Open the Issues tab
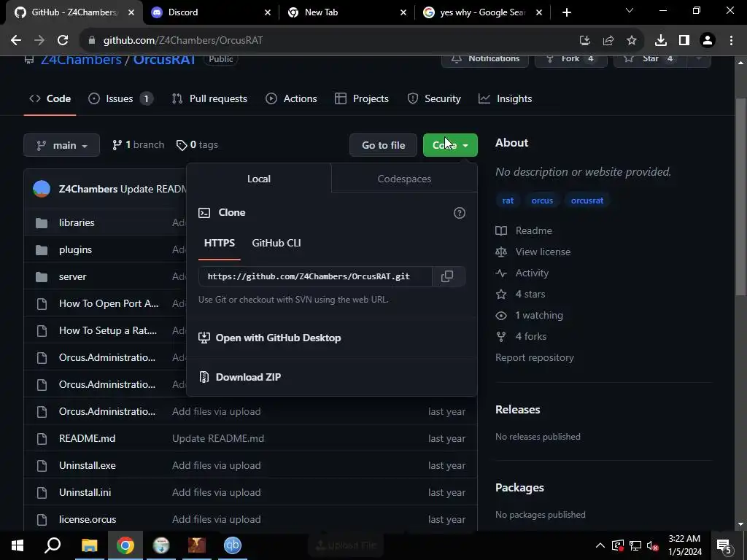This screenshot has height=560, width=747. [x=120, y=98]
